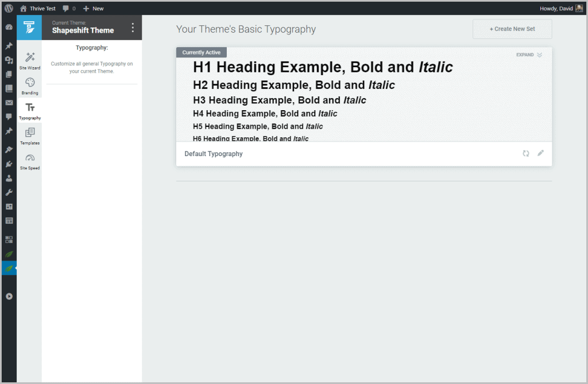The width and height of the screenshot is (588, 384).
Task: Edit Default Typography with pencil icon
Action: click(540, 153)
